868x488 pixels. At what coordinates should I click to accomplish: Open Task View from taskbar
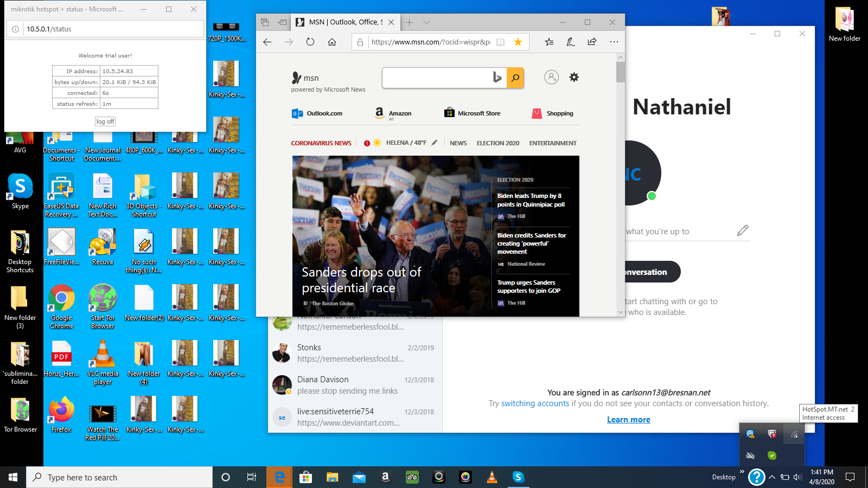(x=252, y=477)
